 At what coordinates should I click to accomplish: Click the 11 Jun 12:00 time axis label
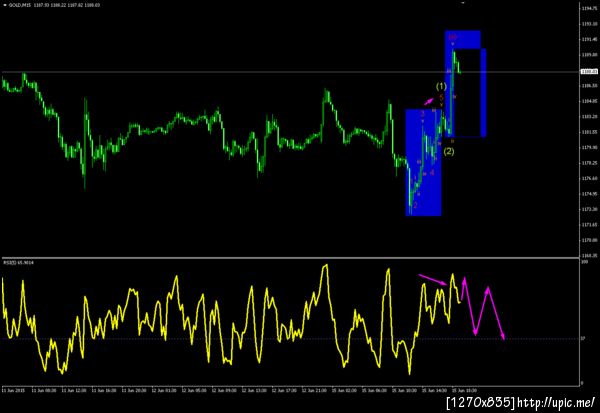(73, 391)
